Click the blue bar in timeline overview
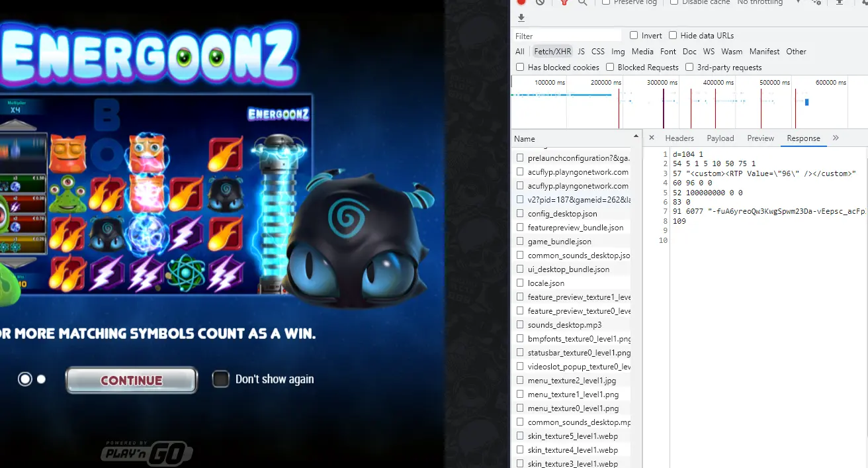 pos(807,102)
